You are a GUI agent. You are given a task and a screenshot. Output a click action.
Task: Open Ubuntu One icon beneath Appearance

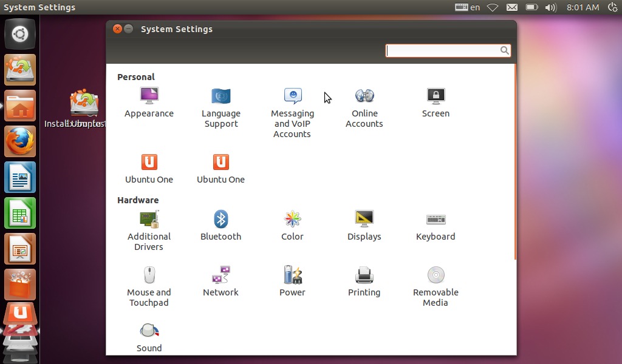[149, 169]
